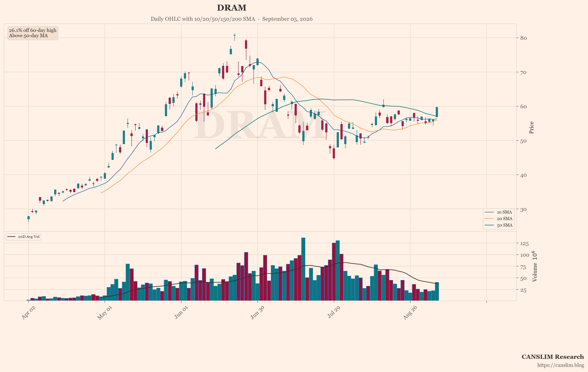Click the highest candlestick near 81
This screenshot has height=372, width=588.
click(234, 37)
